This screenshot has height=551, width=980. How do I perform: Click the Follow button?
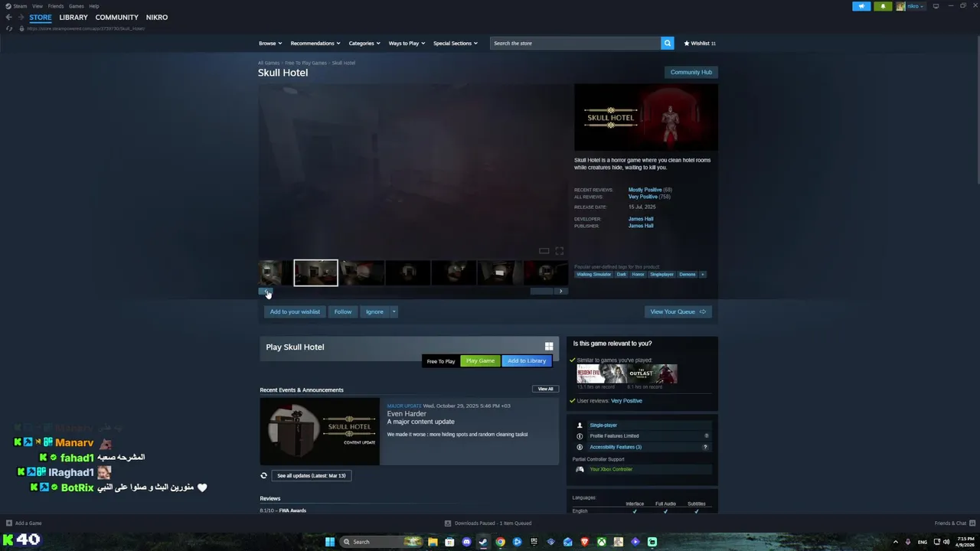click(x=343, y=311)
